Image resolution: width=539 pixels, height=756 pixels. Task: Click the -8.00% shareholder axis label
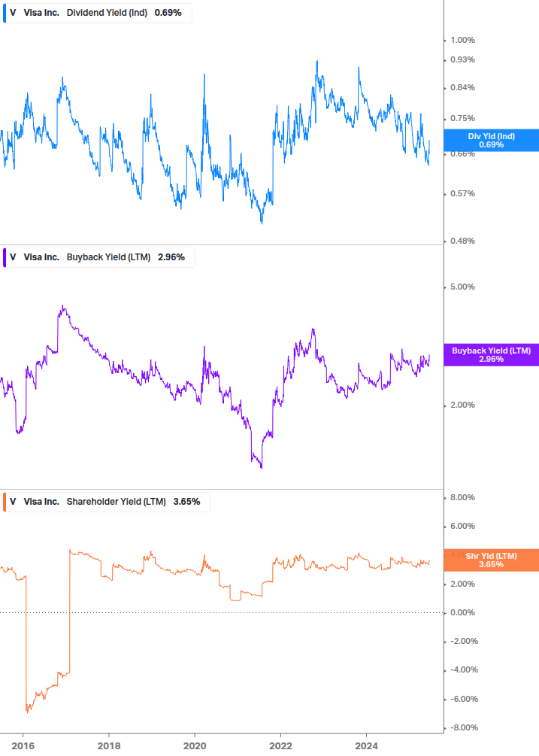[465, 728]
